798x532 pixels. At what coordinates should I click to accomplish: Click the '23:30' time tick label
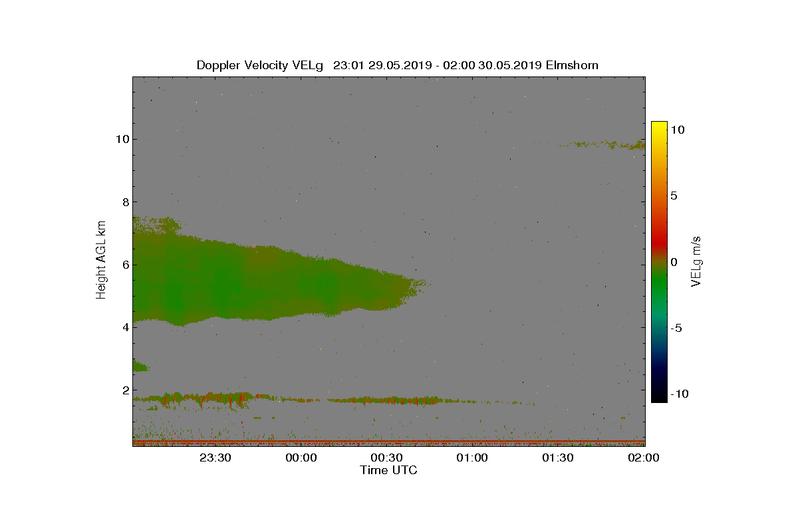tap(216, 458)
